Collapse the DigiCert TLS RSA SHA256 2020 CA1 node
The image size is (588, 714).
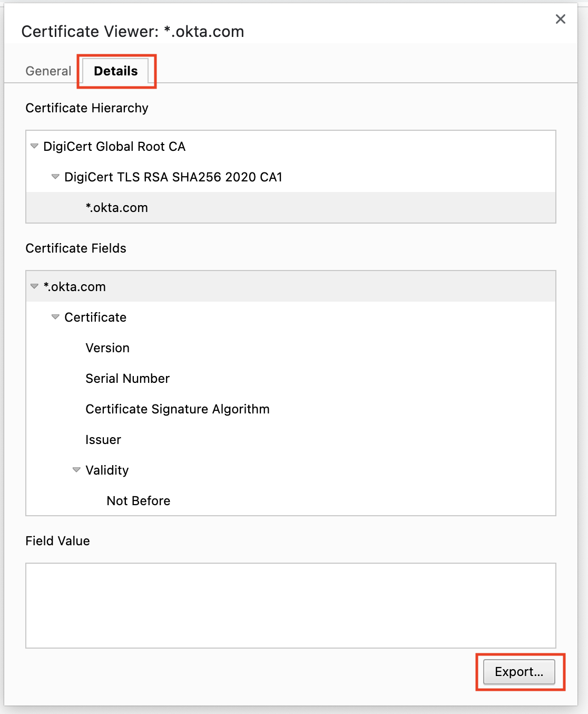[x=55, y=177]
